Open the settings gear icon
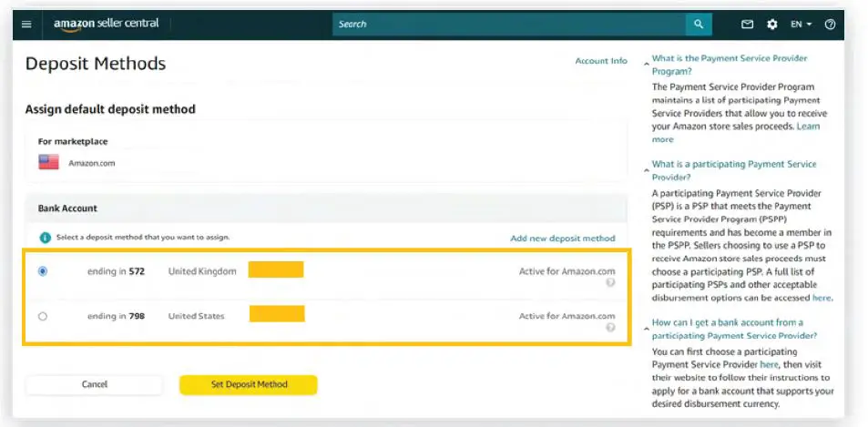 771,25
